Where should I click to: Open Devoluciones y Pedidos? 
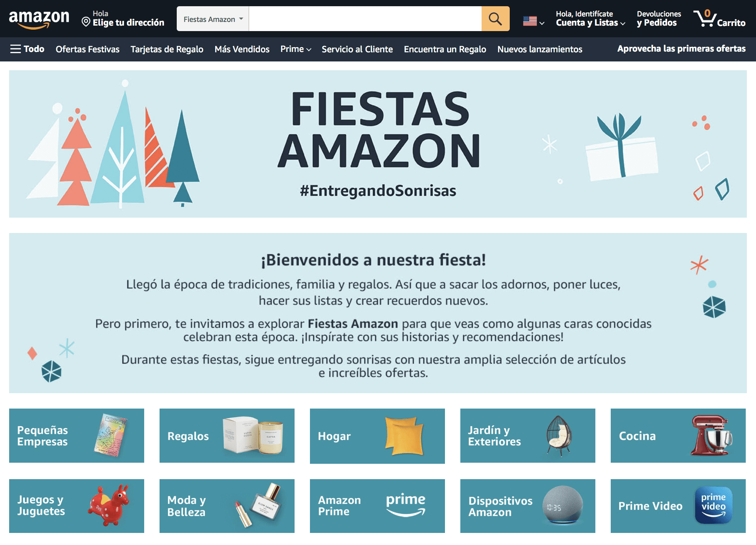coord(659,19)
